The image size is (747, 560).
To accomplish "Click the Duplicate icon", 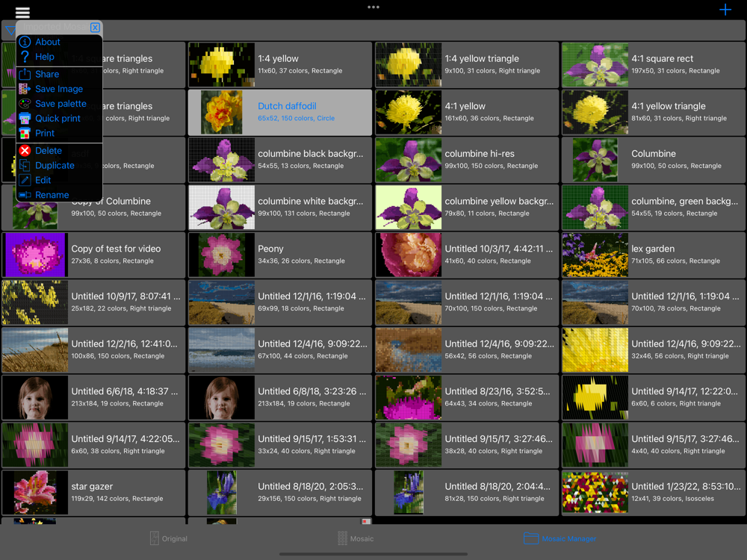I will point(25,165).
